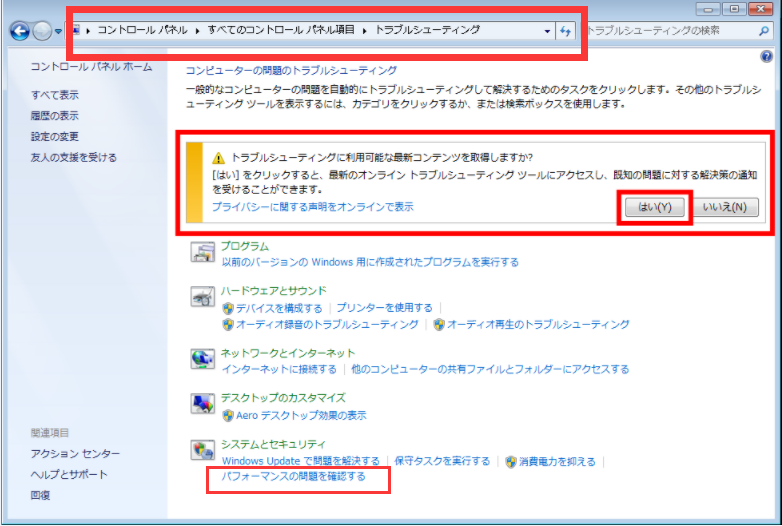Viewport: 782px width, 526px height.
Task: Open ヘルプとサポート related item
Action: point(69,475)
